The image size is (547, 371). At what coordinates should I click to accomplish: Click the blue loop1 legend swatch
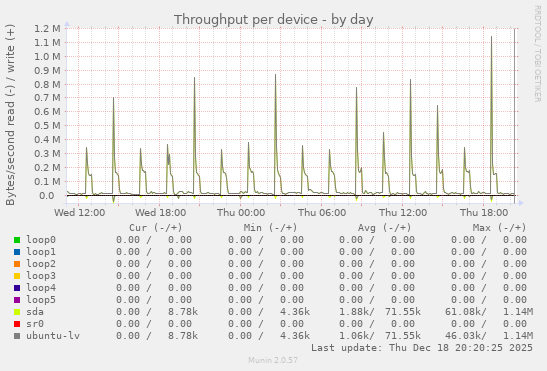coord(17,252)
